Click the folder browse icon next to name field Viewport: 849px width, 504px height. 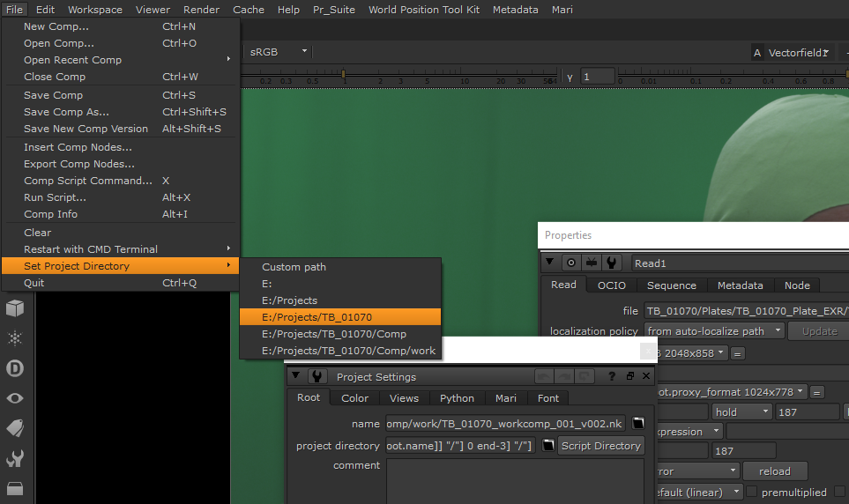tap(637, 424)
